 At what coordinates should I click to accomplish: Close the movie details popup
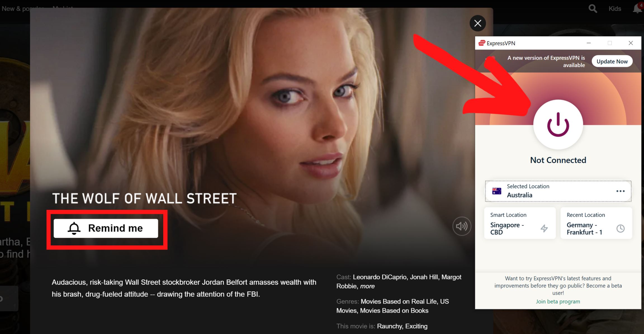point(477,23)
